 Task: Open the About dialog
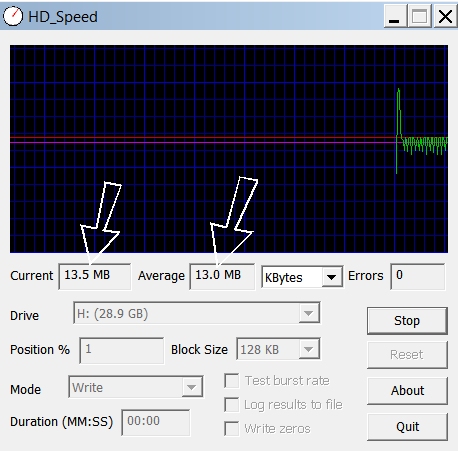click(x=407, y=391)
